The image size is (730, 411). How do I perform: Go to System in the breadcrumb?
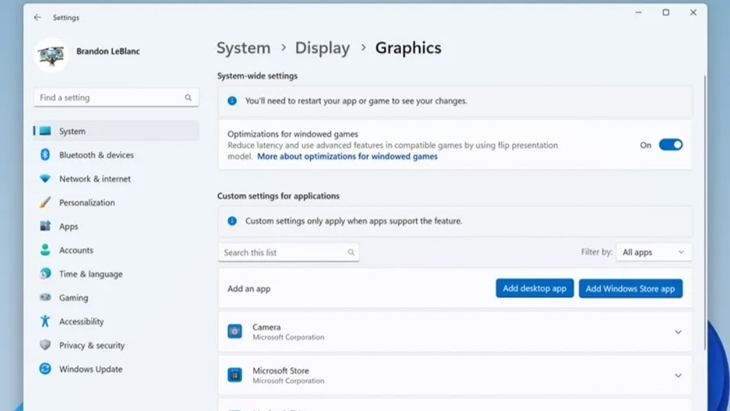coord(243,48)
